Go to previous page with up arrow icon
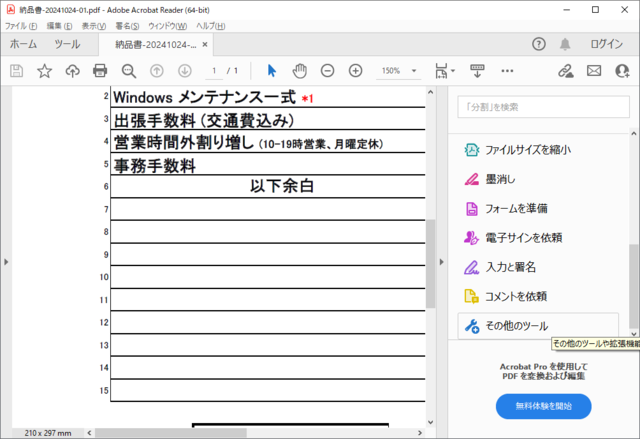Viewport: 640px width, 439px height. pos(157,71)
